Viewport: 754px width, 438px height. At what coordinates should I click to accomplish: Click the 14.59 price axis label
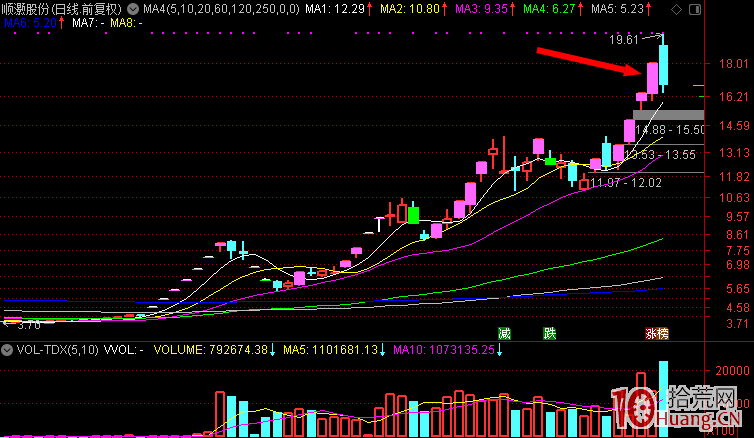click(x=734, y=126)
